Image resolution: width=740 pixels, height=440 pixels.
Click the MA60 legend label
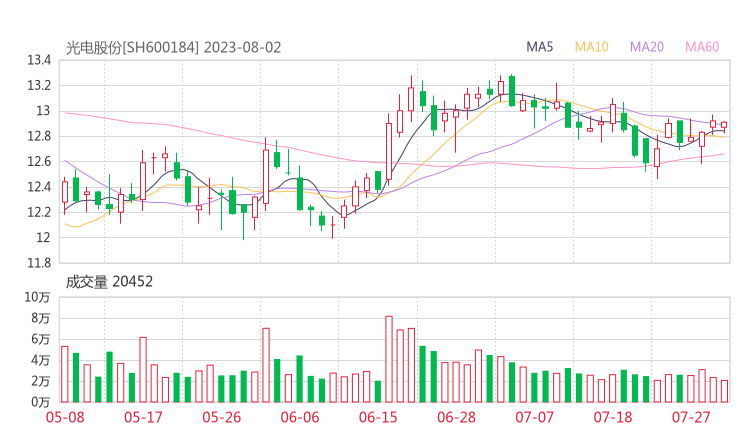pos(702,47)
